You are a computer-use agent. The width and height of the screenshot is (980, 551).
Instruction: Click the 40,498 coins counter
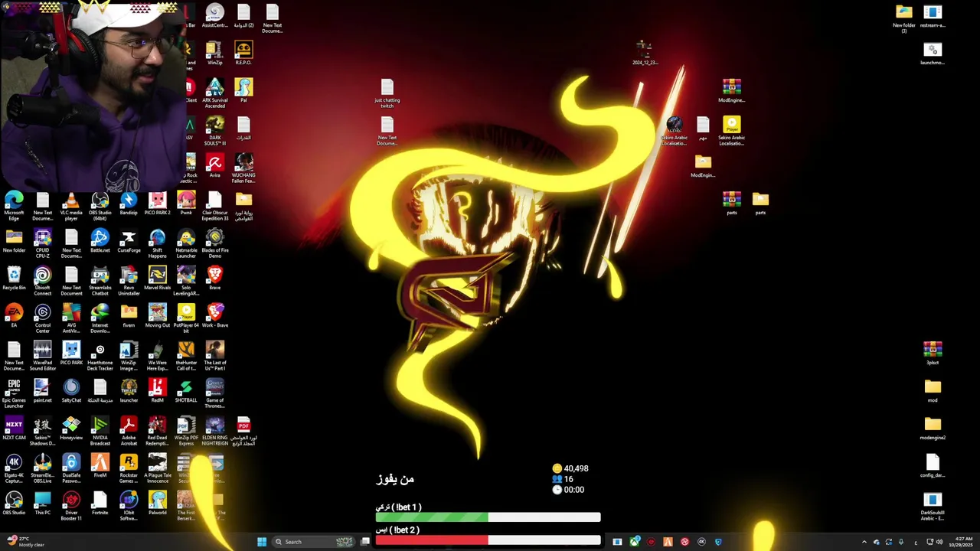570,468
